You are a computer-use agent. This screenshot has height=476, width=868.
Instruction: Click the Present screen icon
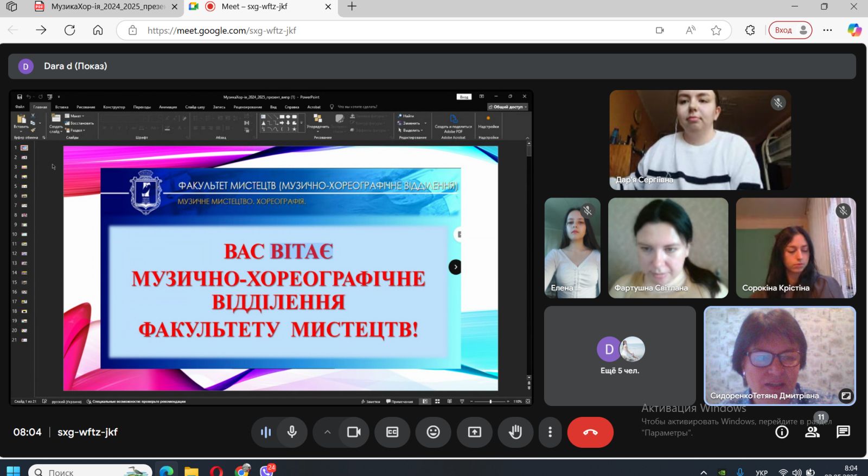474,432
